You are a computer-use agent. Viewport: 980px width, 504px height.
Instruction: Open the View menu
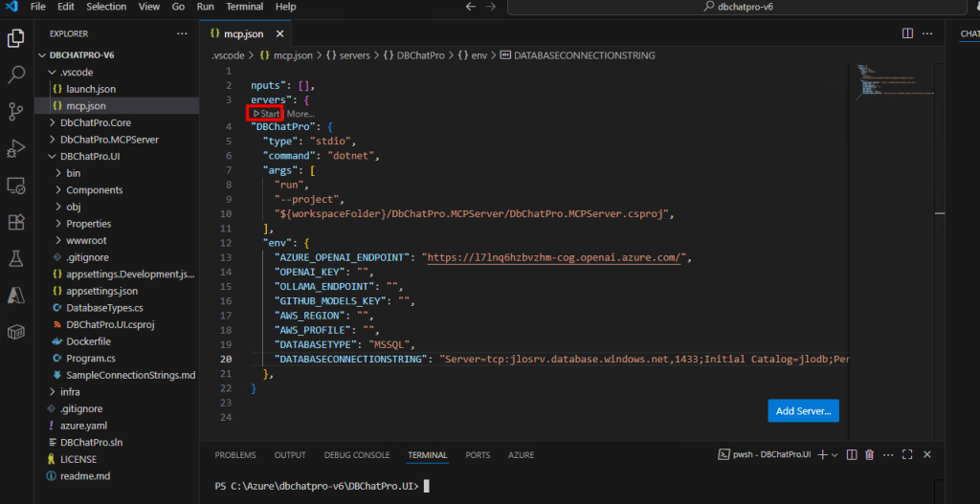pyautogui.click(x=149, y=7)
